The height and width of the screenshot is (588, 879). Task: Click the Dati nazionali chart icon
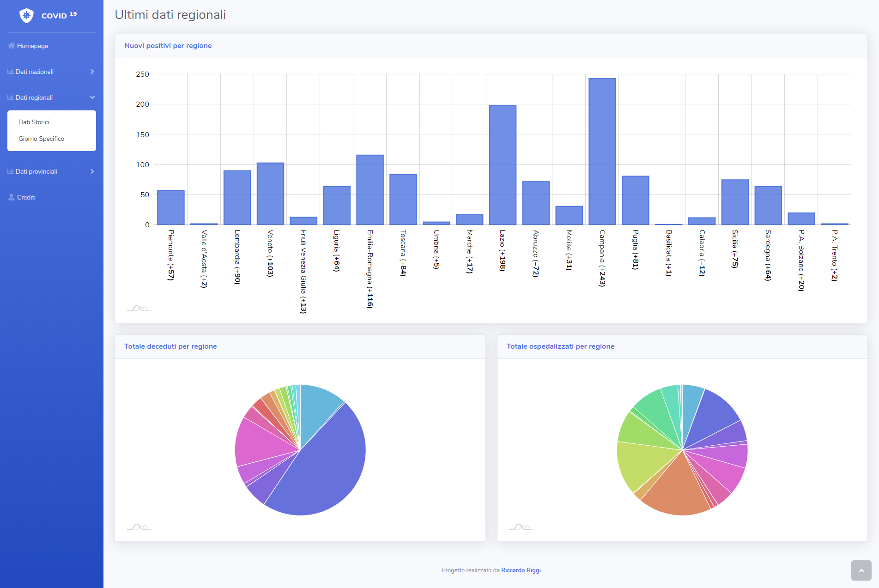coord(11,72)
